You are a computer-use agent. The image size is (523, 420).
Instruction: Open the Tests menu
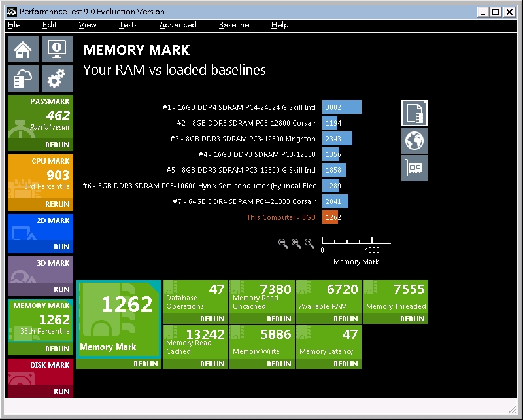click(128, 25)
